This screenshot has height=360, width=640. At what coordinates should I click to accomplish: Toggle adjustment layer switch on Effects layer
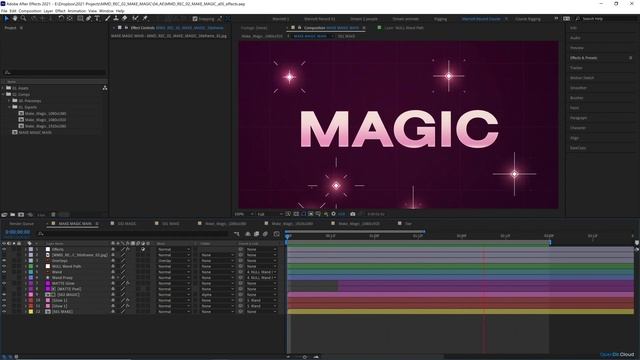pos(143,249)
